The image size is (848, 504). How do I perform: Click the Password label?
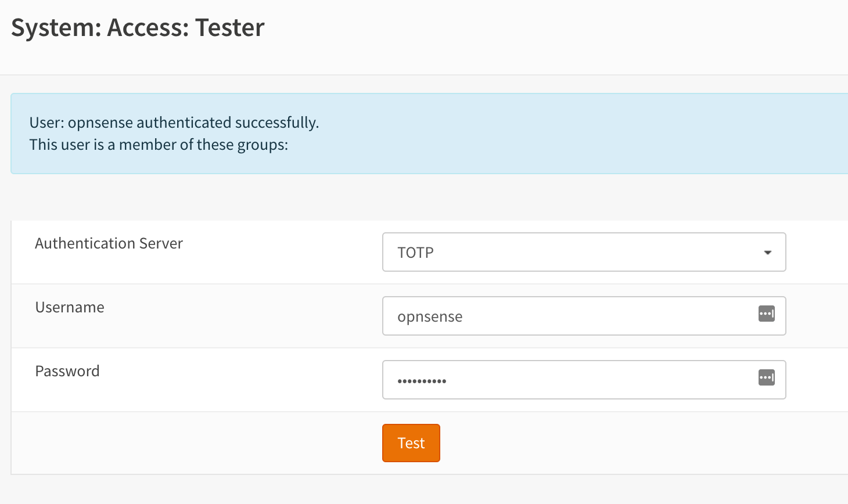coord(67,371)
